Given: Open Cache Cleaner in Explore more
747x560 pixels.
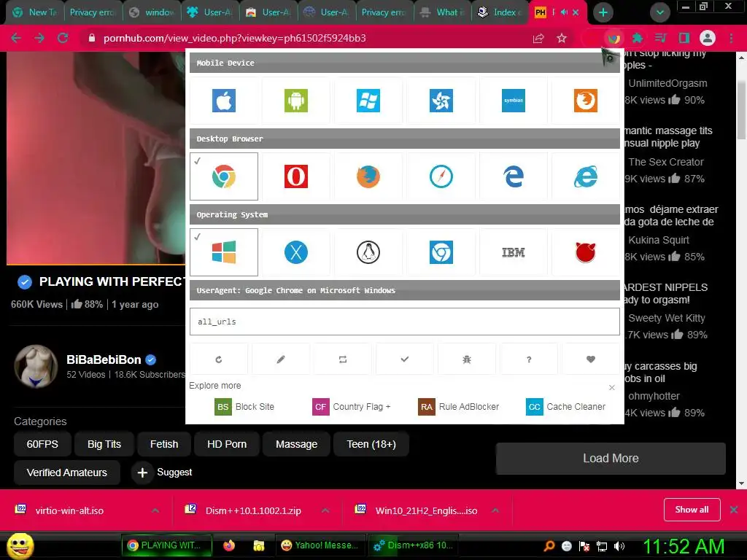Looking at the screenshot, I should [566, 407].
